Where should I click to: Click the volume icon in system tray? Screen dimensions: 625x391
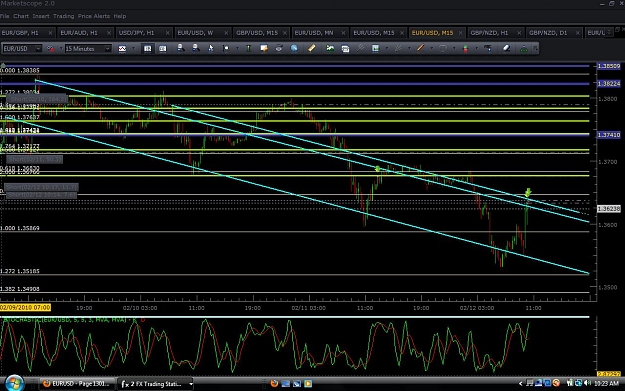click(x=587, y=383)
